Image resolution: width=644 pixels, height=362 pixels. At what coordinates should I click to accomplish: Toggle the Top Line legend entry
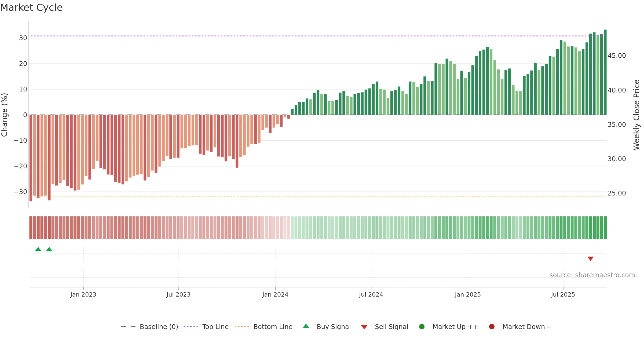206,327
